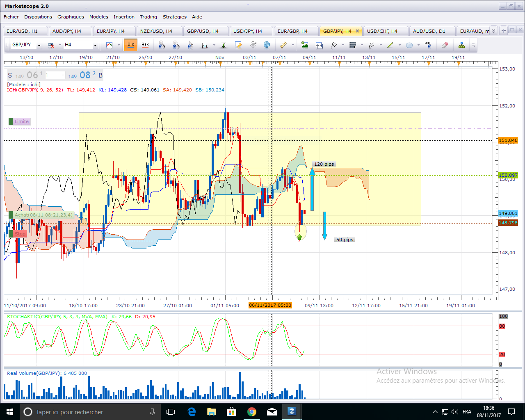The image size is (525, 420).
Task: Click the add indicator chart icon
Action: click(x=319, y=45)
